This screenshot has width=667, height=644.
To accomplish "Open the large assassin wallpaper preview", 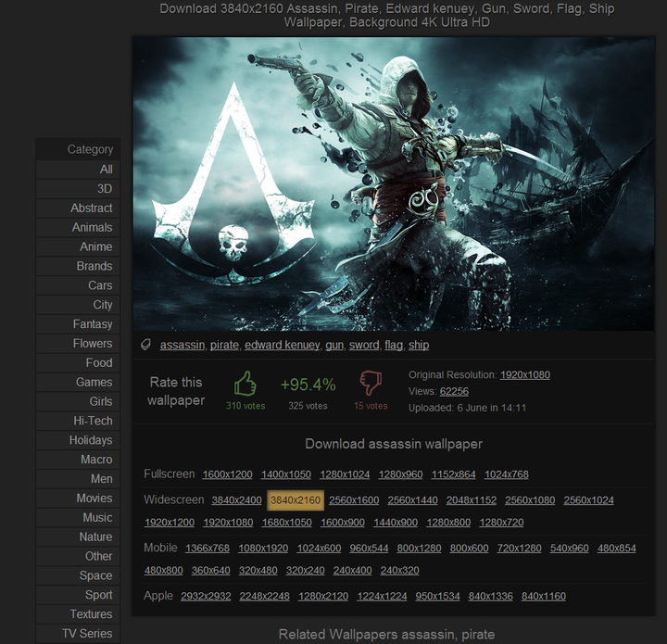I will click(393, 183).
